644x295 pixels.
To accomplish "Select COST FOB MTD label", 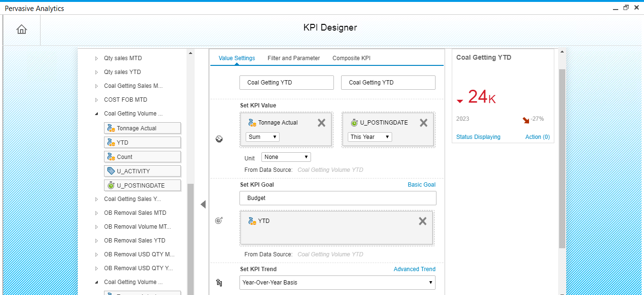I will [x=125, y=100].
